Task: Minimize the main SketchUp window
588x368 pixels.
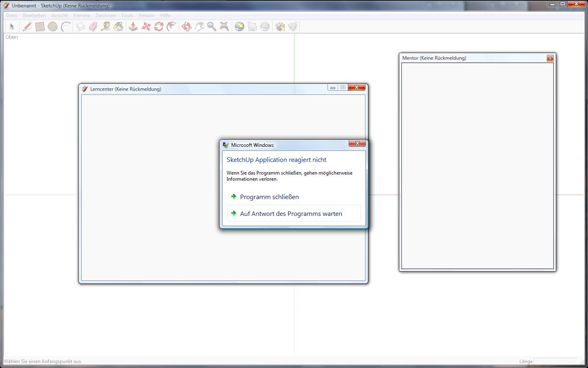Action: (x=552, y=4)
